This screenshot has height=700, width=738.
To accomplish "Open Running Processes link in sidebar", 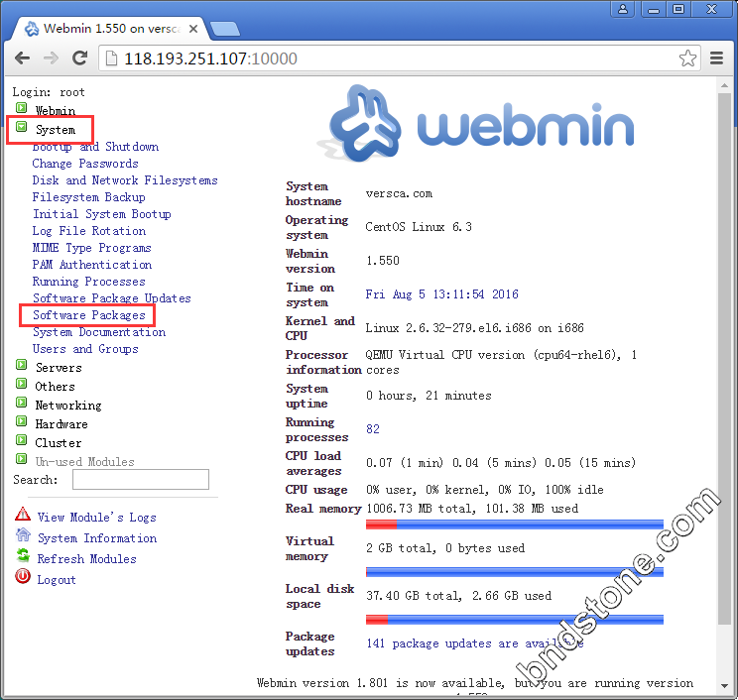I will tap(89, 282).
